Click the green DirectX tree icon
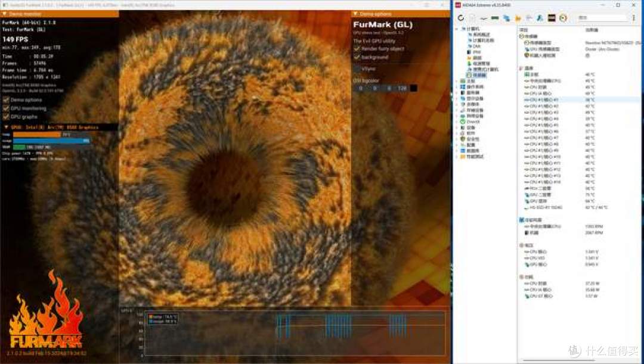Screen dimensions: 644x364 click(x=463, y=122)
